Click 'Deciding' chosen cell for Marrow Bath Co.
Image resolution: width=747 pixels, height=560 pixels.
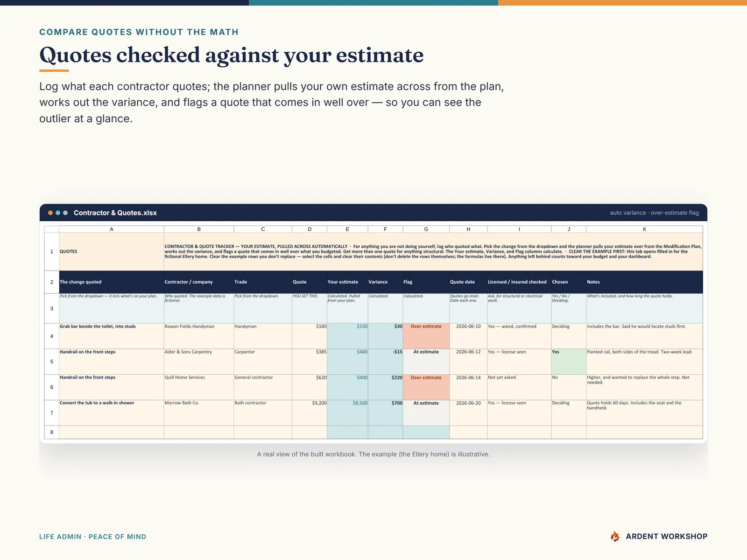point(569,413)
